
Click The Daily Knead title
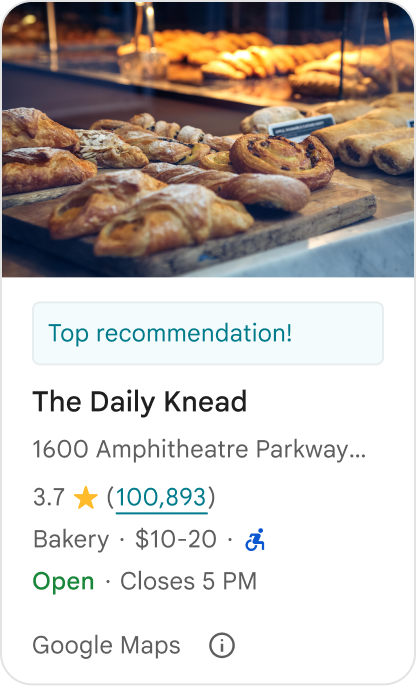click(140, 402)
